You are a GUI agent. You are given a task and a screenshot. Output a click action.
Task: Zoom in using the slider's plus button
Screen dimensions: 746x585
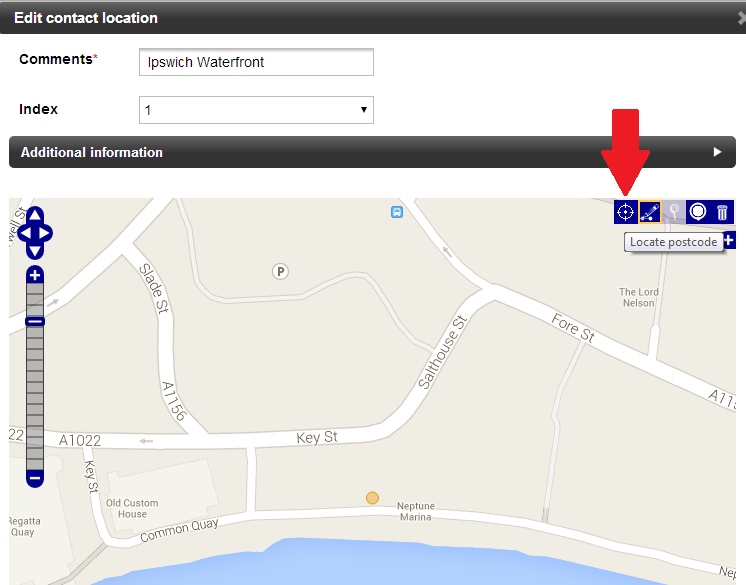point(35,274)
